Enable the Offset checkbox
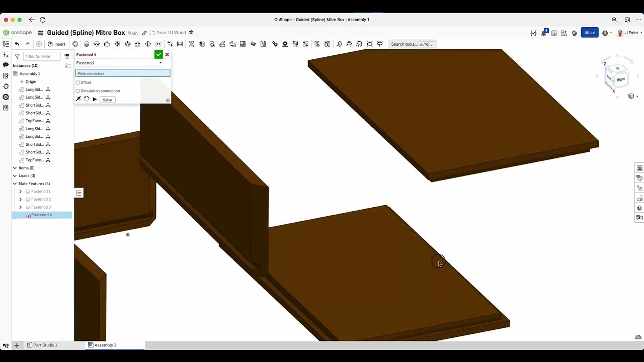 pyautogui.click(x=78, y=82)
